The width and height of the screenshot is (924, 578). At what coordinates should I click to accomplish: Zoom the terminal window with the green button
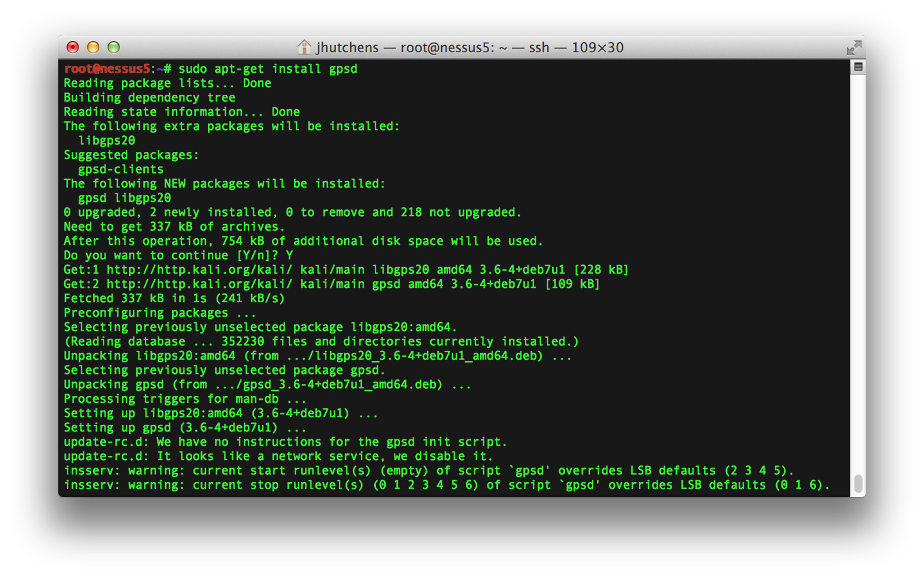tap(114, 47)
